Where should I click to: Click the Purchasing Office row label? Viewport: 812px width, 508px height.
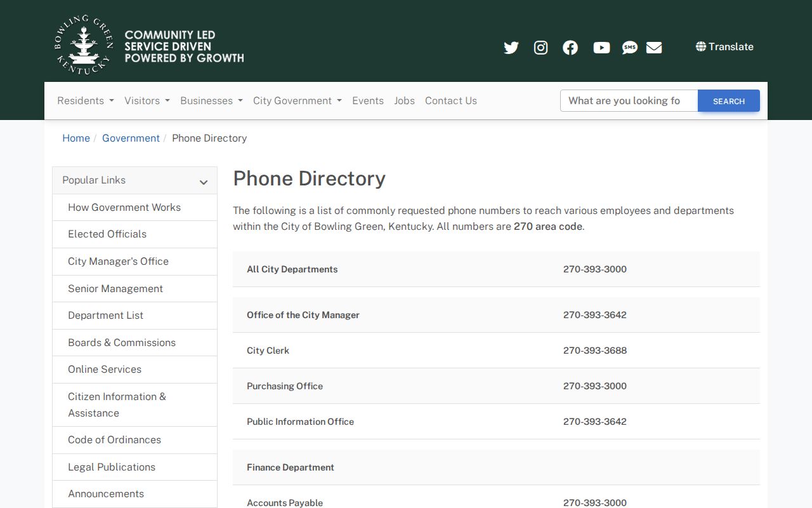pyautogui.click(x=285, y=386)
